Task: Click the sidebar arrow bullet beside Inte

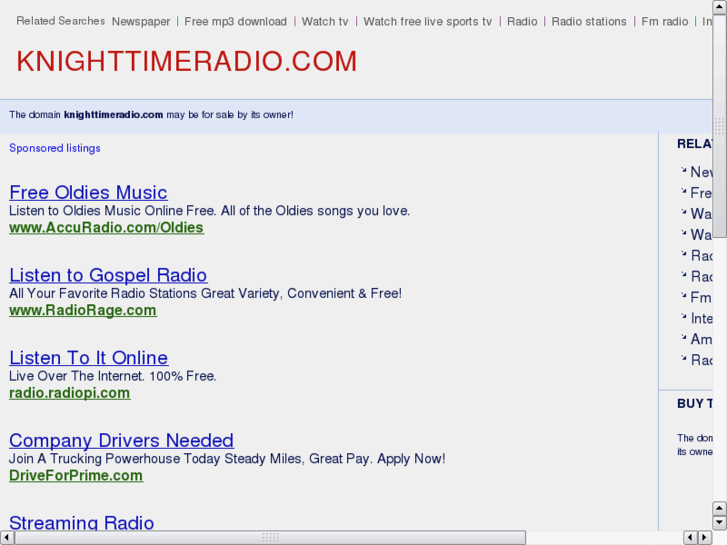Action: pos(683,315)
